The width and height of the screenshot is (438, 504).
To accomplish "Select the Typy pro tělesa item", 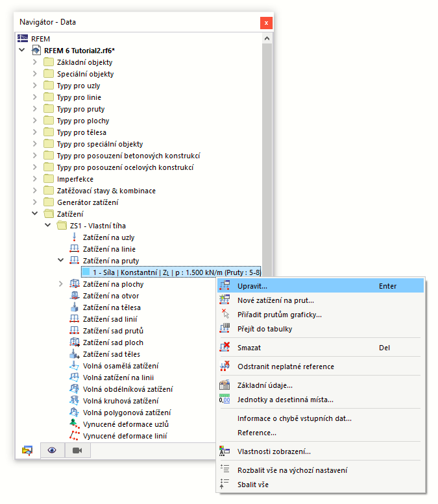I will 81,132.
